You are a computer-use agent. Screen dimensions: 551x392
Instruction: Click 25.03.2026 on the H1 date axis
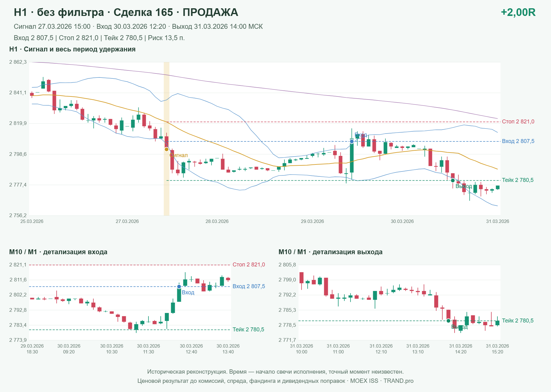click(x=32, y=221)
